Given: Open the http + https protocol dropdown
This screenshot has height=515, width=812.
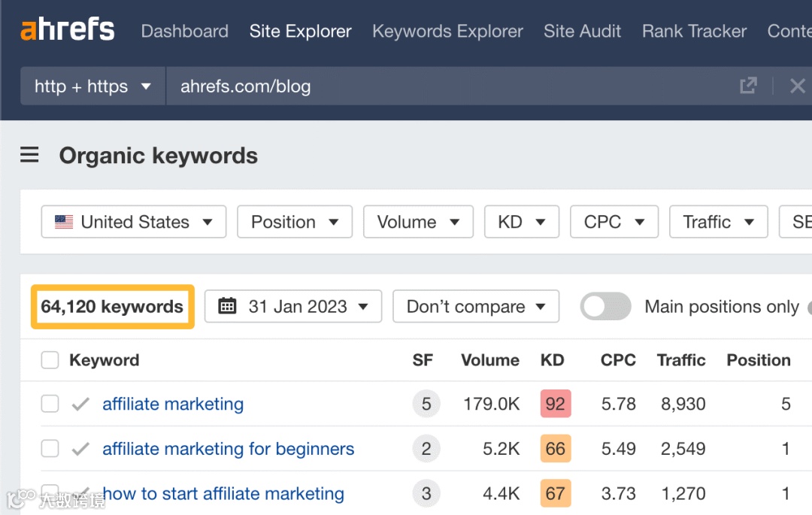Looking at the screenshot, I should 92,86.
